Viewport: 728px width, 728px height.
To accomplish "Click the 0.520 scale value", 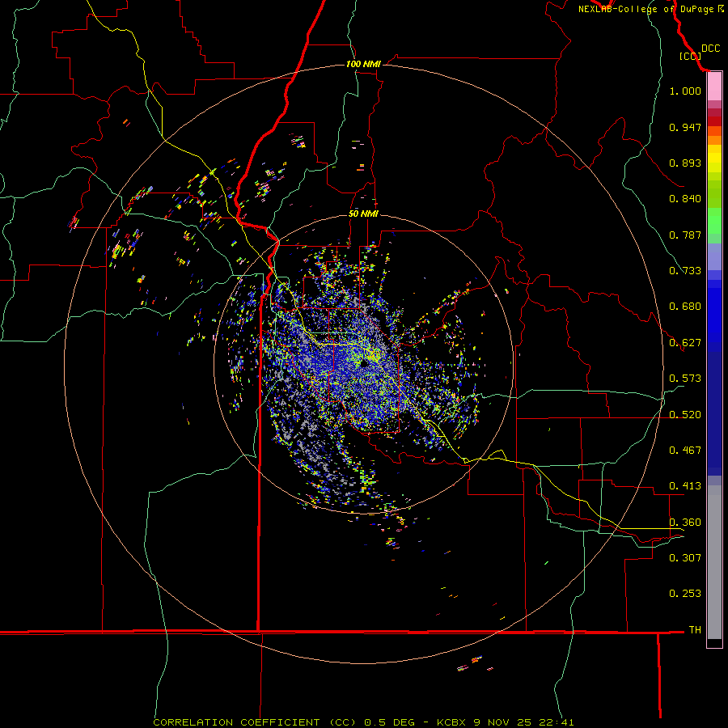I will (x=685, y=415).
